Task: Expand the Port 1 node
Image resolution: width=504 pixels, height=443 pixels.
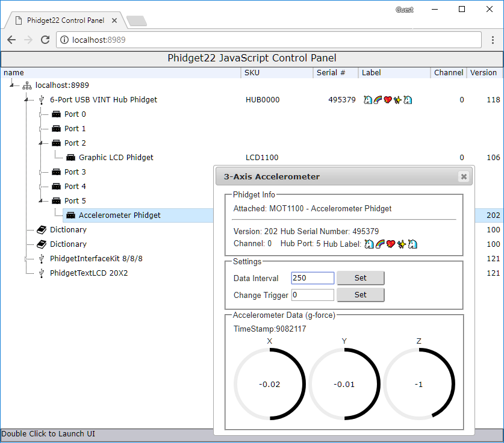Action: point(41,129)
